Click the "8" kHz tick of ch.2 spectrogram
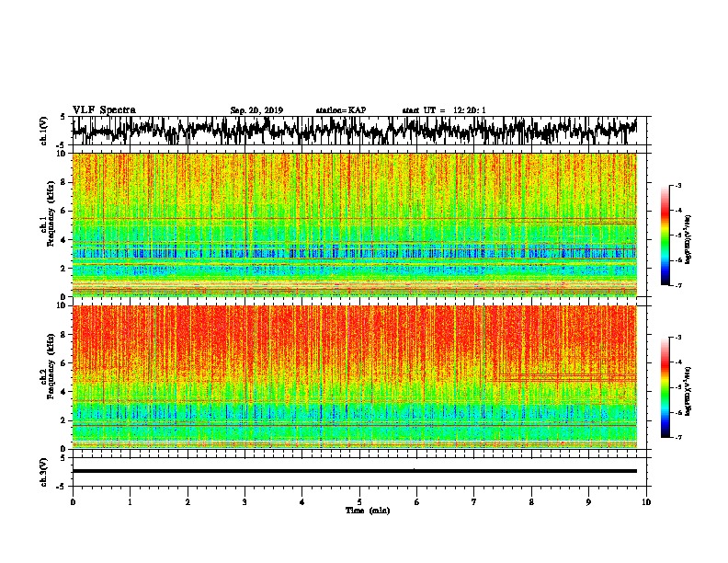Image resolution: width=728 pixels, height=563 pixels. click(64, 335)
